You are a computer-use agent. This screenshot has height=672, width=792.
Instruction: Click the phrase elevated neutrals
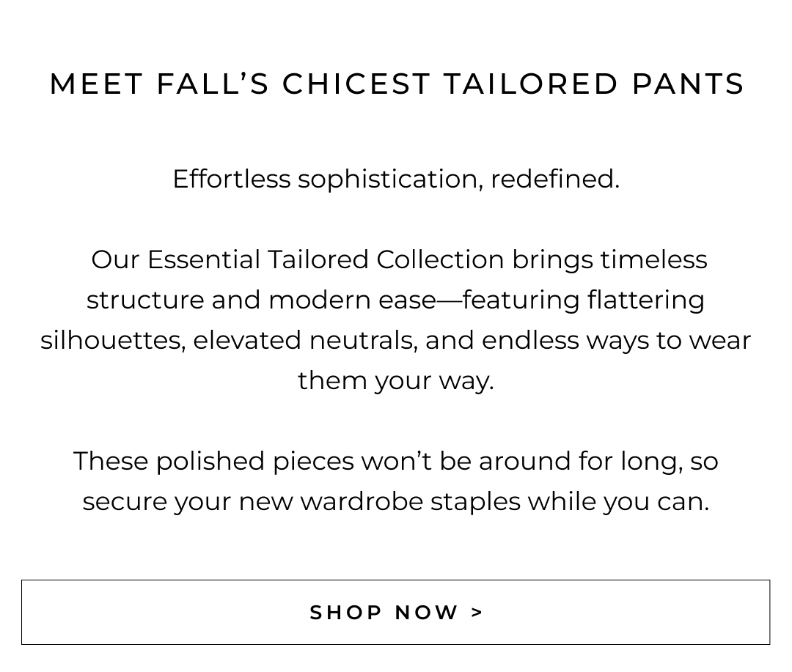305,340
